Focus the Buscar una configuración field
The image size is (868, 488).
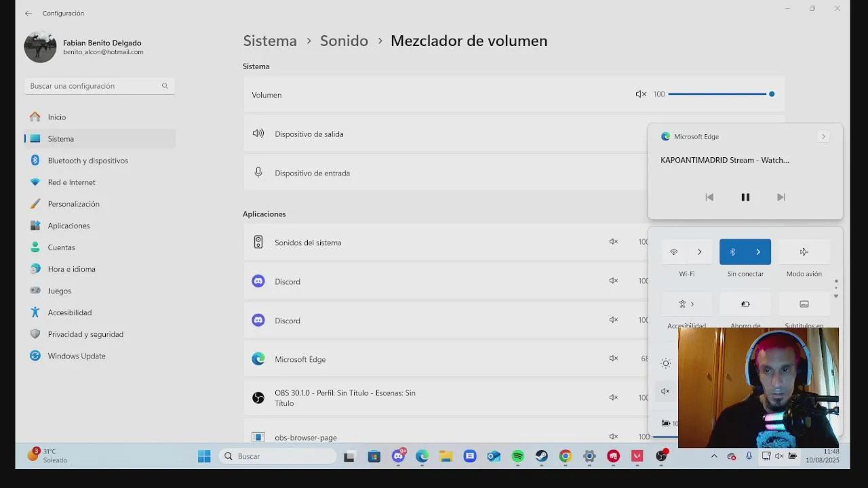click(100, 86)
